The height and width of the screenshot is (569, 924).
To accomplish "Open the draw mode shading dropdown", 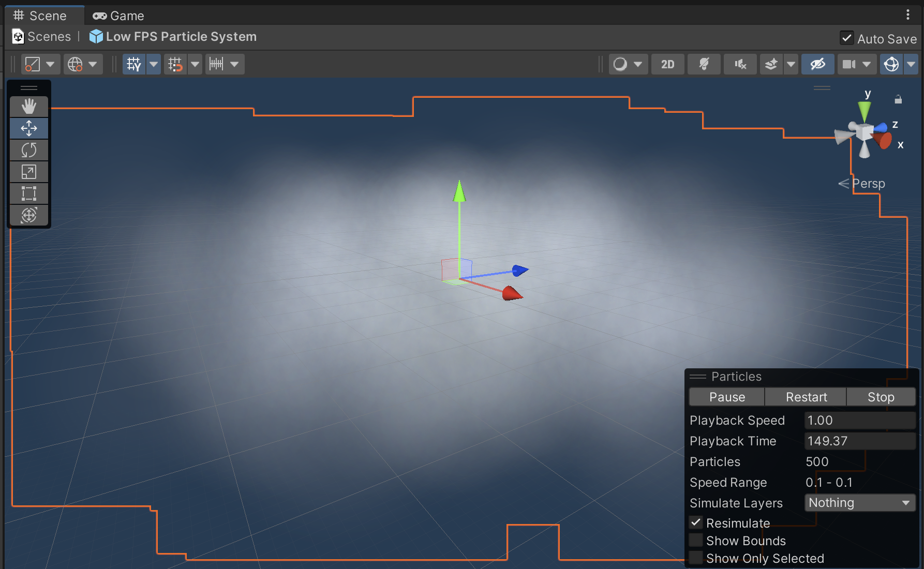I will click(628, 64).
